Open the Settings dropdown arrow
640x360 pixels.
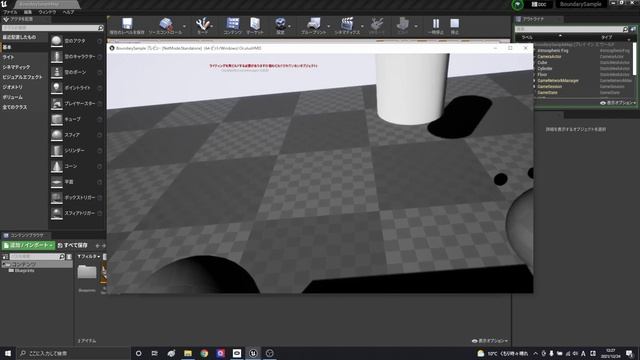coord(289,27)
